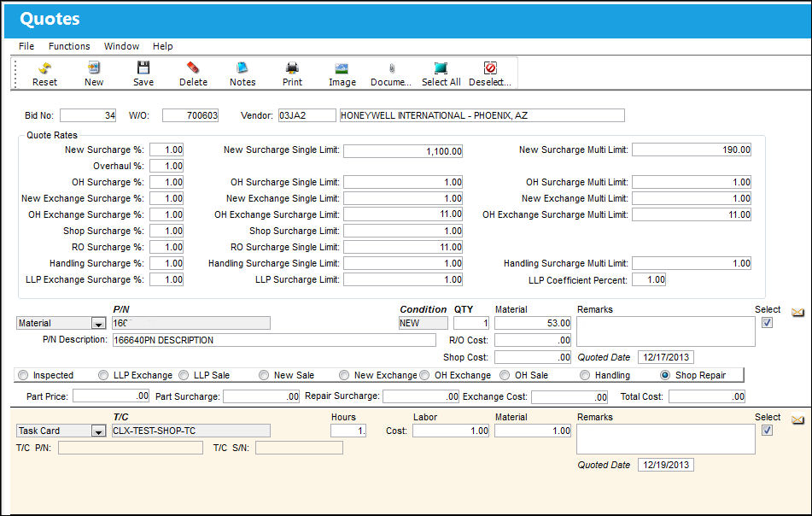This screenshot has height=516, width=812.
Task: Click the T/C field CLX-TEST-SHOP-TC
Action: click(191, 431)
